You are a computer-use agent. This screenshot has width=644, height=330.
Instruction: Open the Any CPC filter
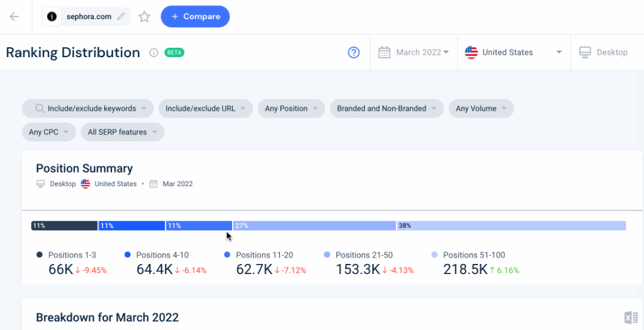coord(49,132)
